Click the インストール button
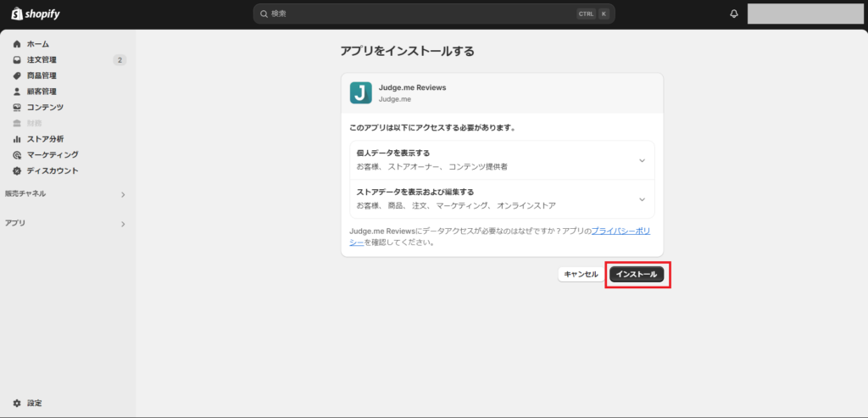This screenshot has height=418, width=868. click(636, 275)
